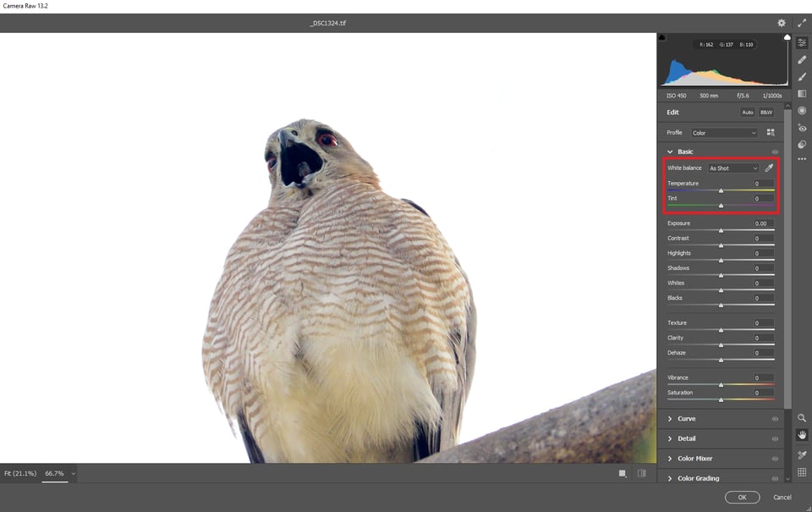Click the Temperature value field
The width and height of the screenshot is (812, 512).
[764, 184]
